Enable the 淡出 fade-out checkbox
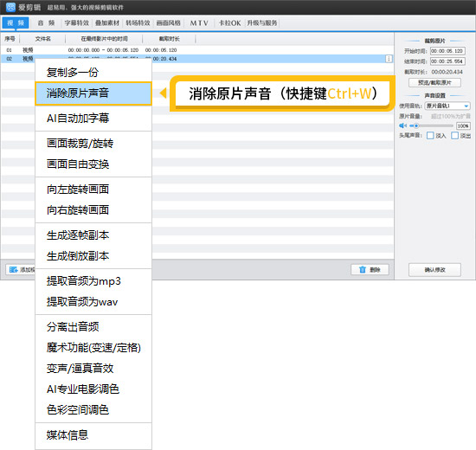 click(454, 135)
